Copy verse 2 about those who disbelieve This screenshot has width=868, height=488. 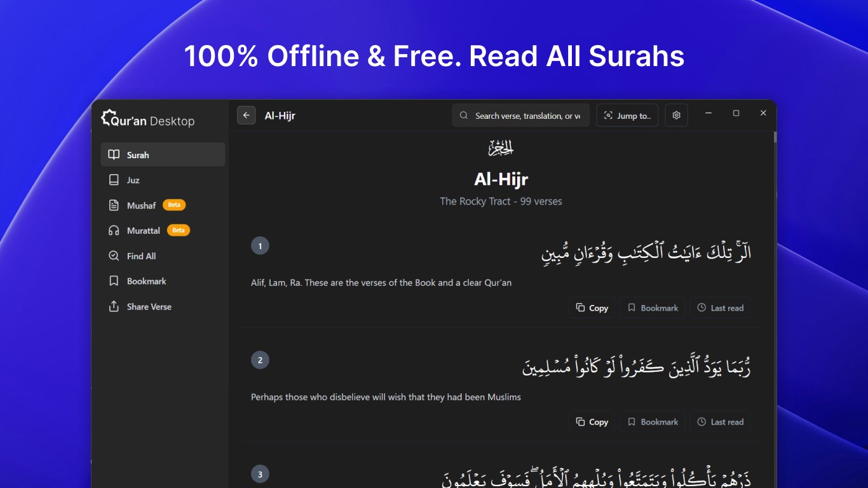click(592, 422)
